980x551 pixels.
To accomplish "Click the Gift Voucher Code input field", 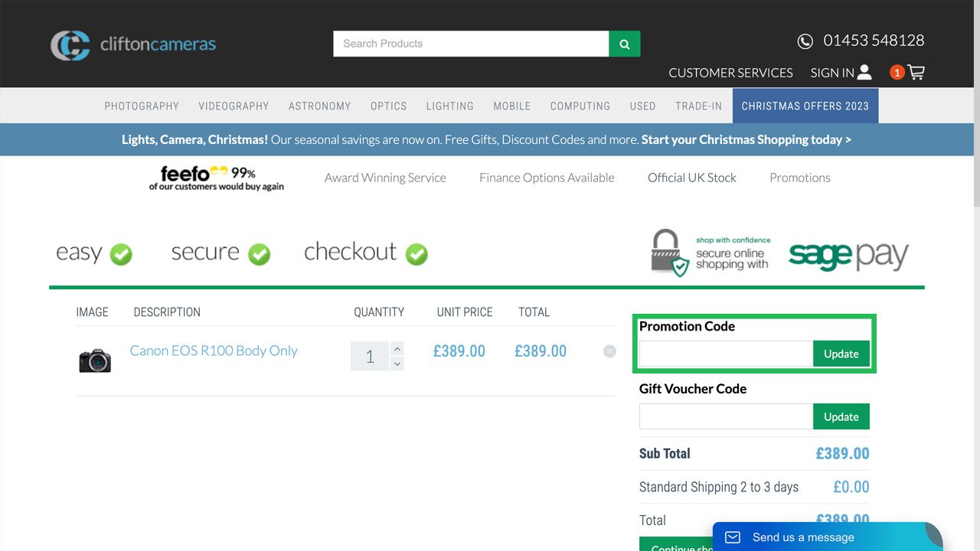I will tap(726, 416).
